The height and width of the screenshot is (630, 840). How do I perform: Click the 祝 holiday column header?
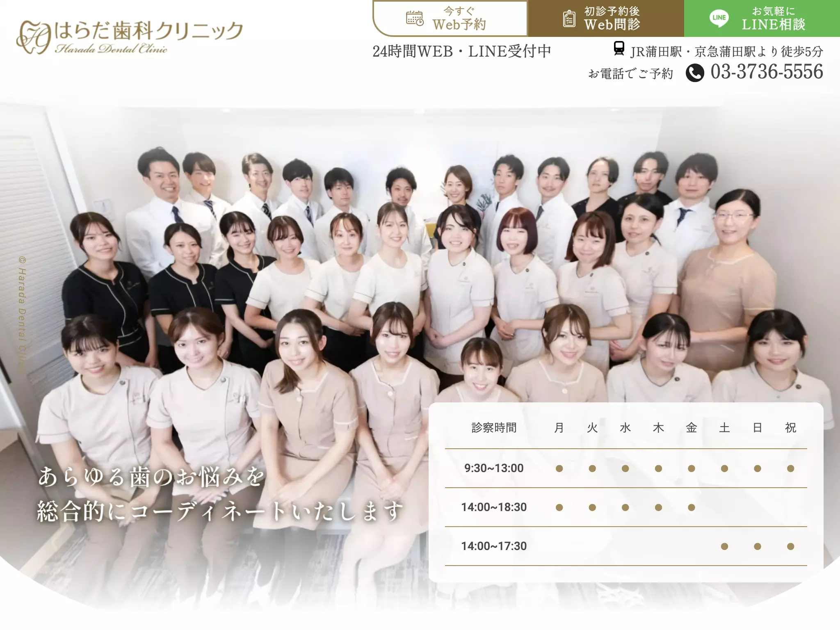coord(790,428)
